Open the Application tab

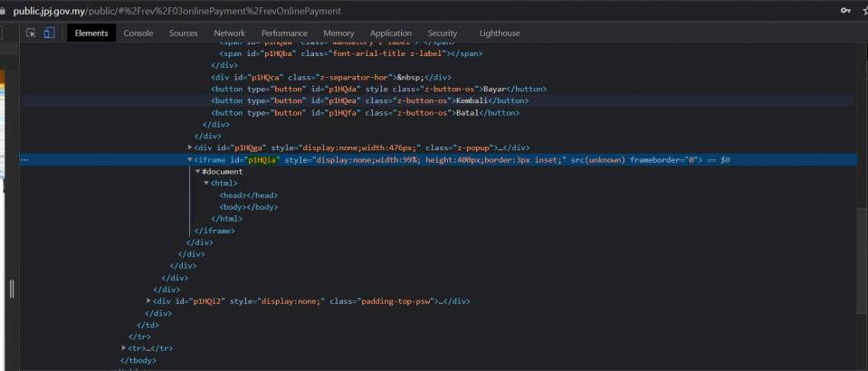point(391,33)
